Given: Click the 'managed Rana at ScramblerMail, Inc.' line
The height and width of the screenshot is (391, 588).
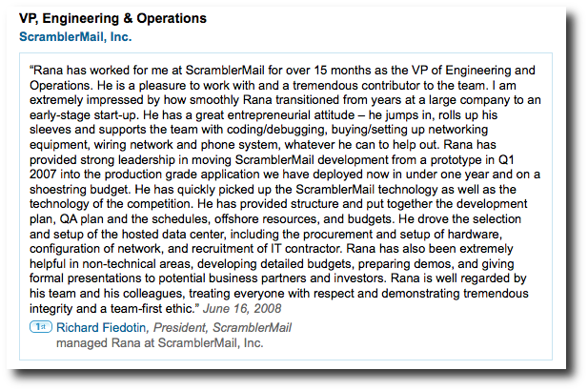Looking at the screenshot, I should (159, 342).
